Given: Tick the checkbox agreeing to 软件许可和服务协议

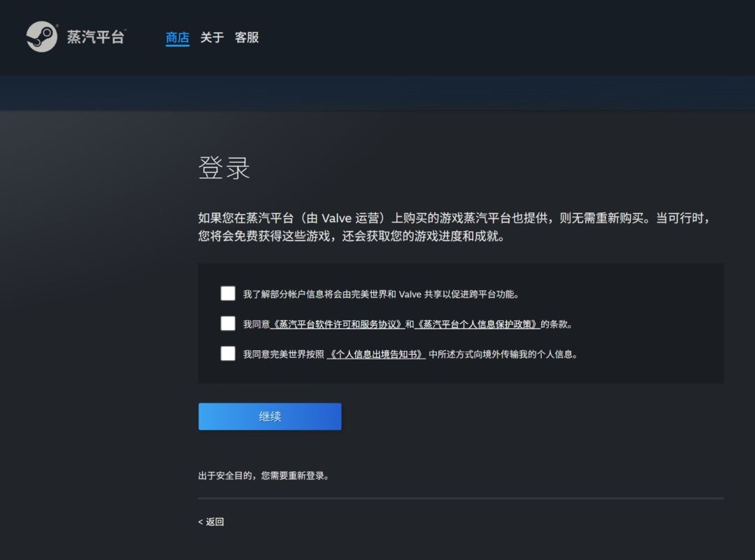Looking at the screenshot, I should coord(228,323).
